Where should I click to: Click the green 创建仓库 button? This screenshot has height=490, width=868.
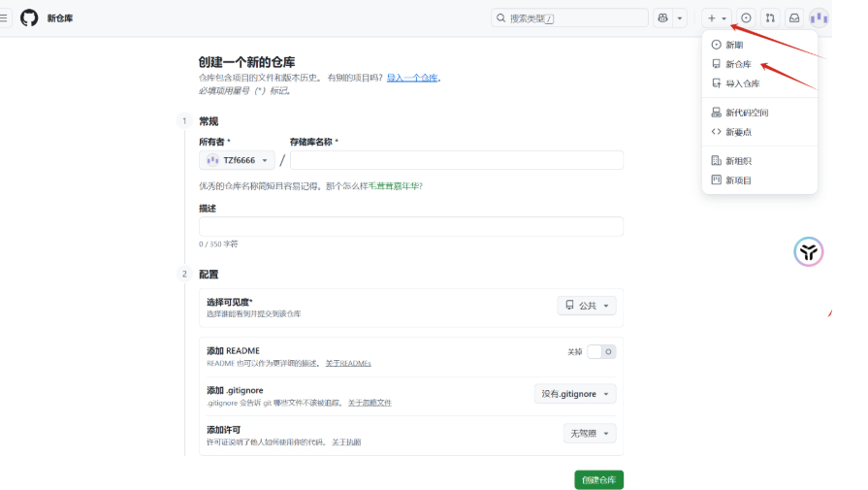click(599, 480)
